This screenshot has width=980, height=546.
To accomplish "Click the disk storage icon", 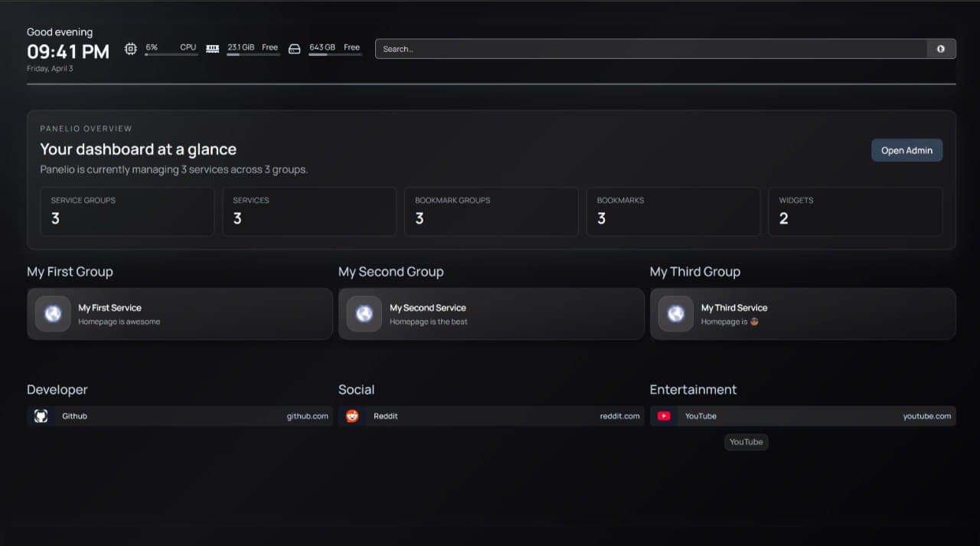I will point(294,47).
